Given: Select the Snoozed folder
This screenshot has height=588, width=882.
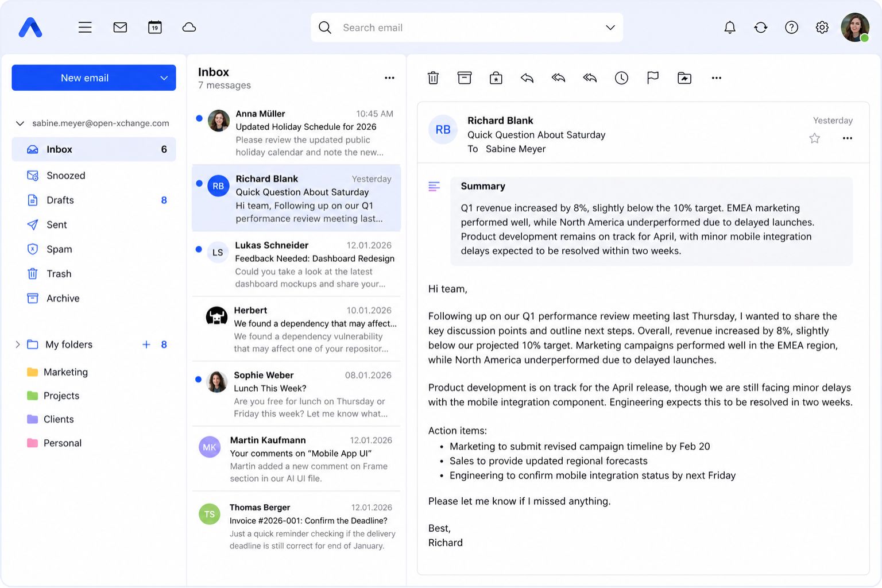Looking at the screenshot, I should pyautogui.click(x=65, y=176).
